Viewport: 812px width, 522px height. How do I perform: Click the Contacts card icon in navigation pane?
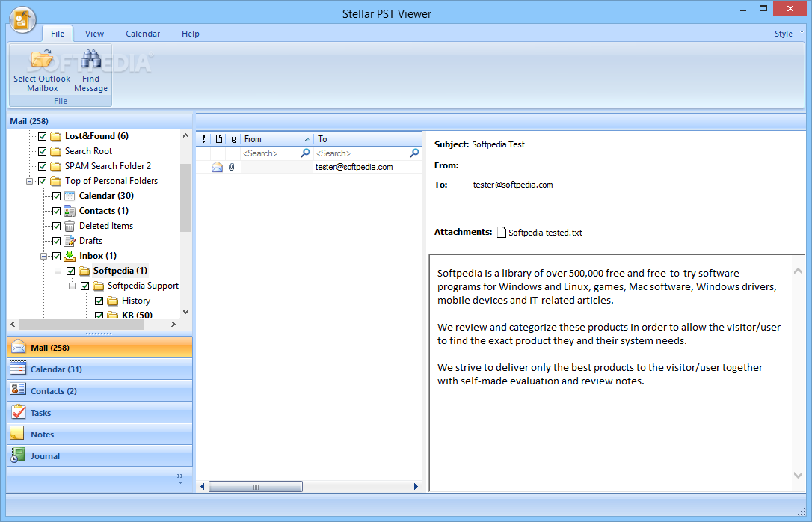coord(18,390)
